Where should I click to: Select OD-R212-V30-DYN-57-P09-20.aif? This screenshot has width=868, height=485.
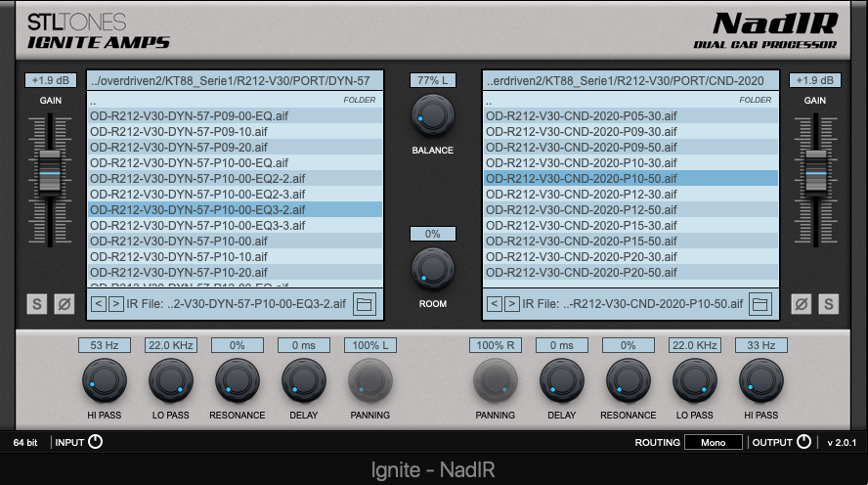(x=235, y=147)
